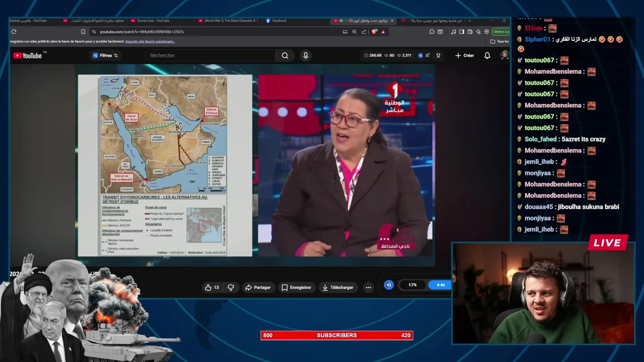Toggle the browser sidebar panel icon
The height and width of the screenshot is (362, 644).
pos(462,32)
